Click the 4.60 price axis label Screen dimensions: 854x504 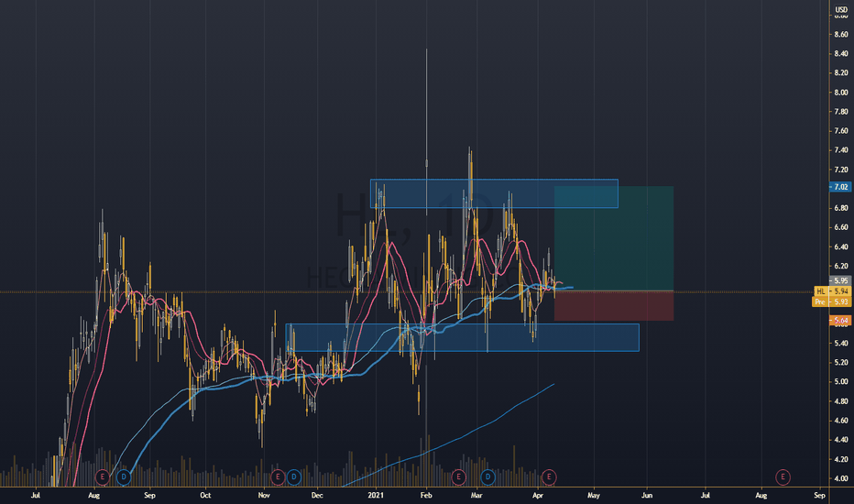click(x=841, y=420)
